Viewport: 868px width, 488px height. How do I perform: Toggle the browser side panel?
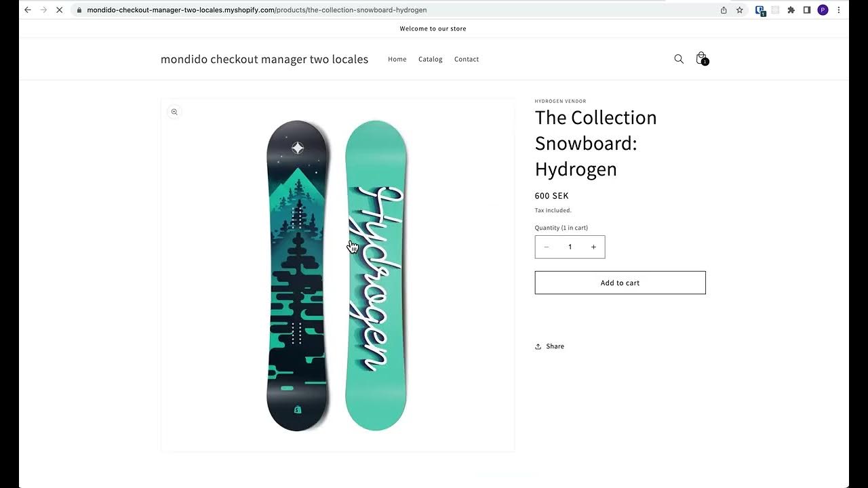[807, 10]
